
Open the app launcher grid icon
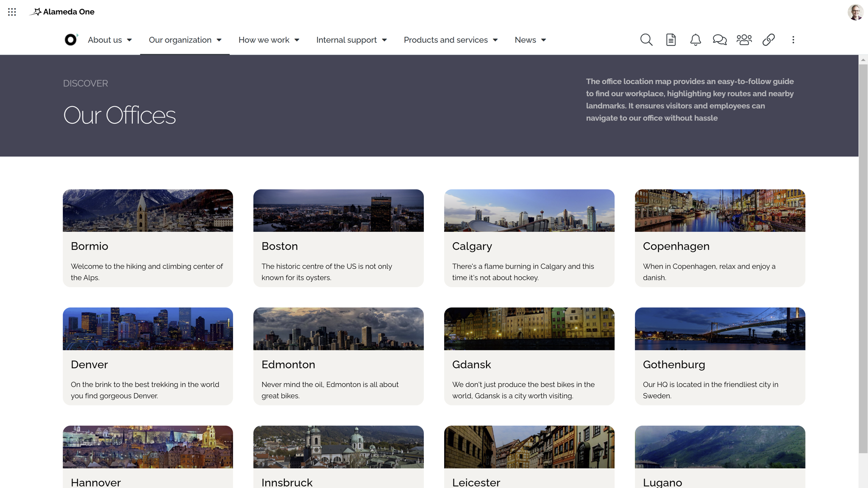click(x=12, y=12)
